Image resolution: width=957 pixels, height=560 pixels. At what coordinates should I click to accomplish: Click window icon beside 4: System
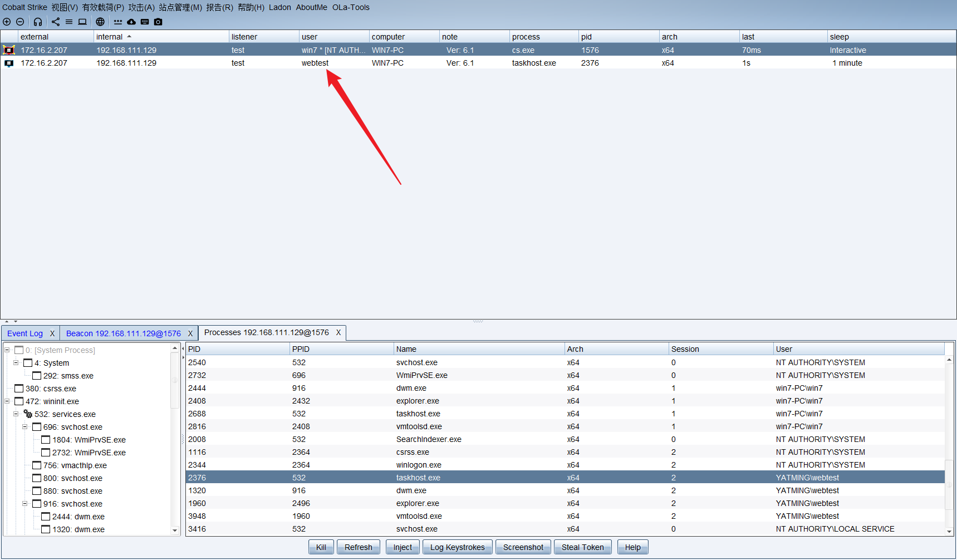click(x=28, y=363)
